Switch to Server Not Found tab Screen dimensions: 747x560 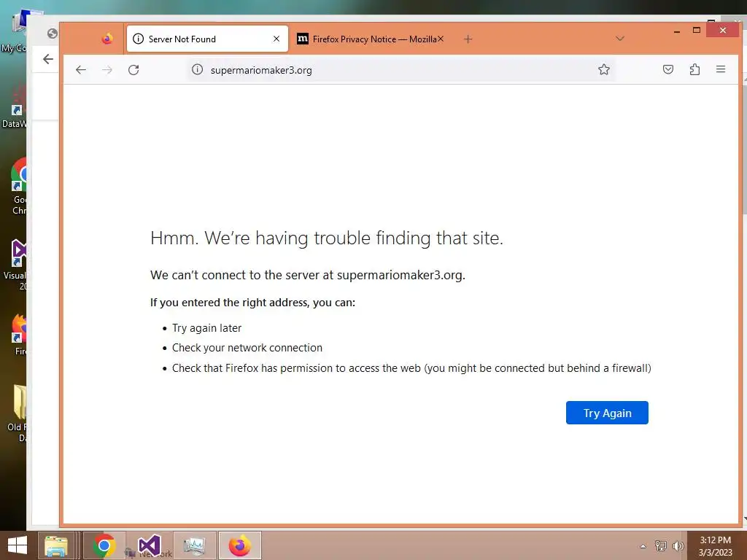pos(208,39)
